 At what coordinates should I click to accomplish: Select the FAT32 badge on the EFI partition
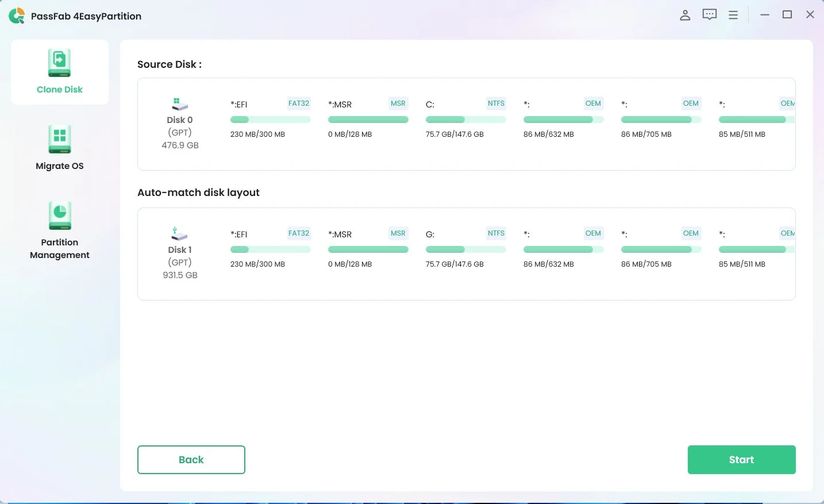(x=298, y=103)
